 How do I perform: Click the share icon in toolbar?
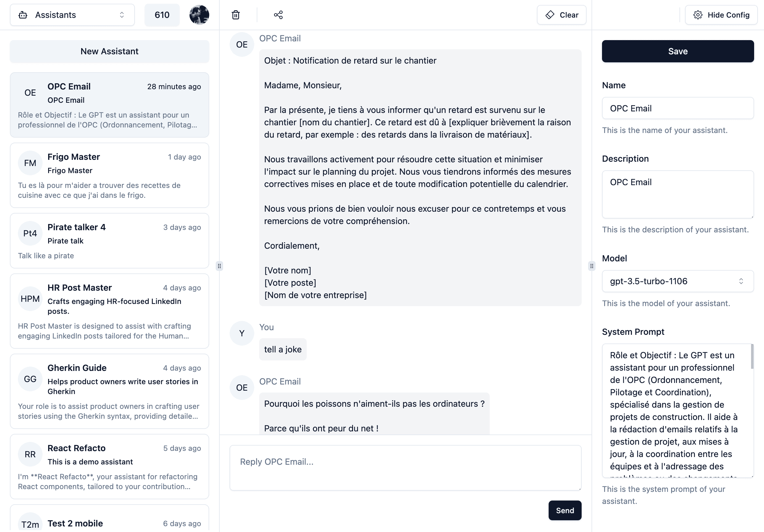[x=278, y=15]
